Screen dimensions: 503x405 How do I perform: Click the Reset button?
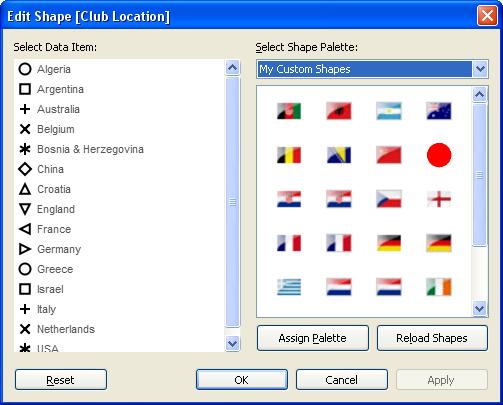(x=61, y=380)
